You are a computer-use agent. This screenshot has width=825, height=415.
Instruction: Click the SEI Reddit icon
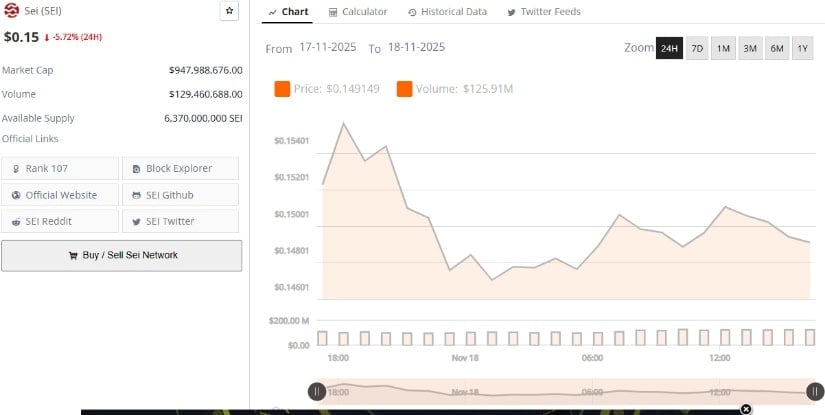[17, 221]
